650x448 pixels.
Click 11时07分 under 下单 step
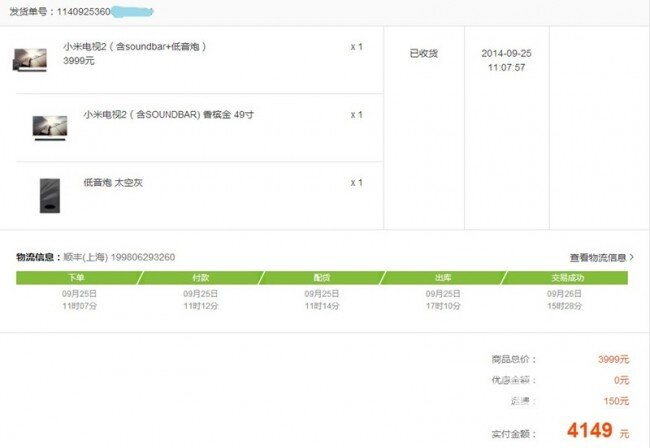click(80, 306)
